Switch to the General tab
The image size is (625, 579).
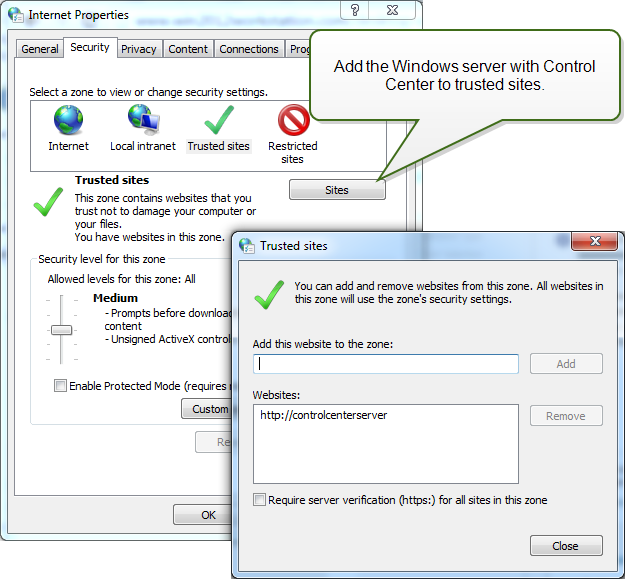click(40, 49)
